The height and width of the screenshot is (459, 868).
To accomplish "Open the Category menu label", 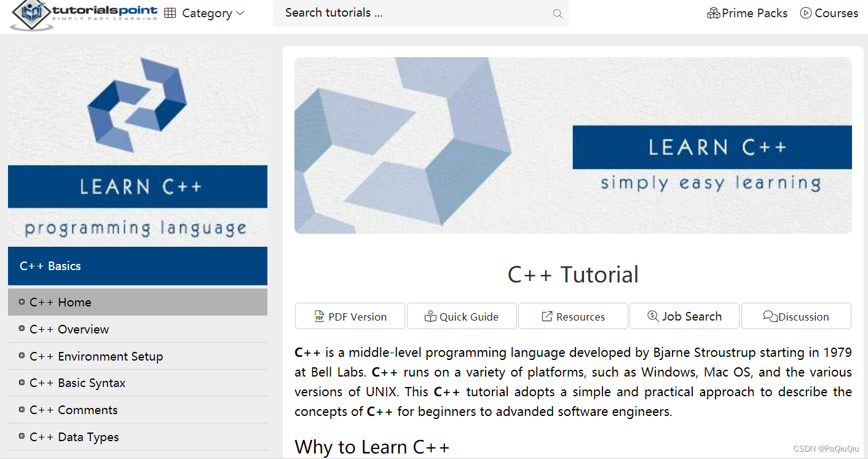I will click(x=207, y=13).
